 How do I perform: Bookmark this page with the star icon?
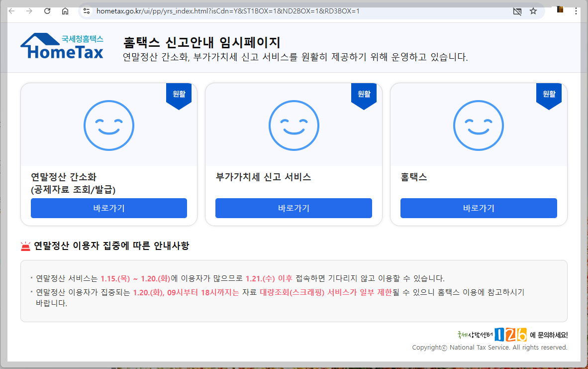(533, 11)
